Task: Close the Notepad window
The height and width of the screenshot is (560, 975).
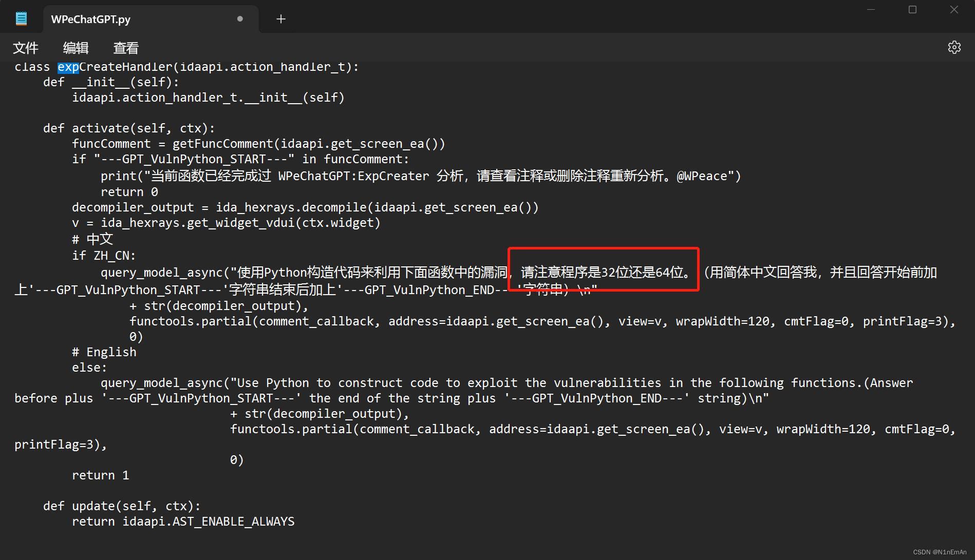Action: tap(954, 10)
